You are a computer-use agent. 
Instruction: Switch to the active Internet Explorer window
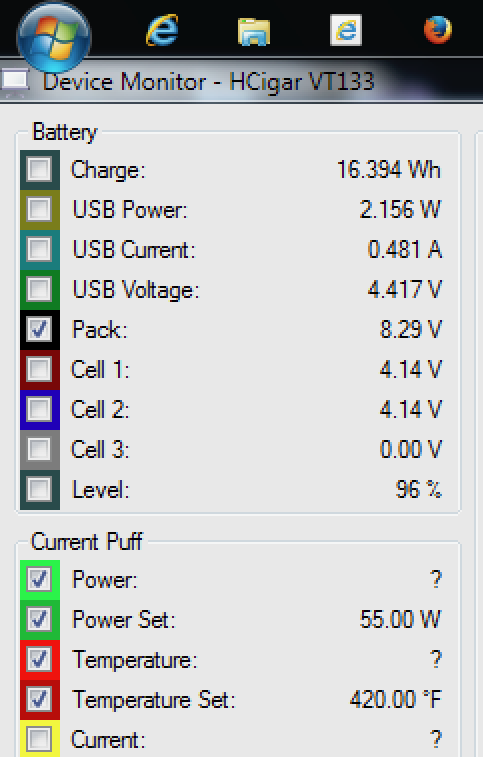346,30
